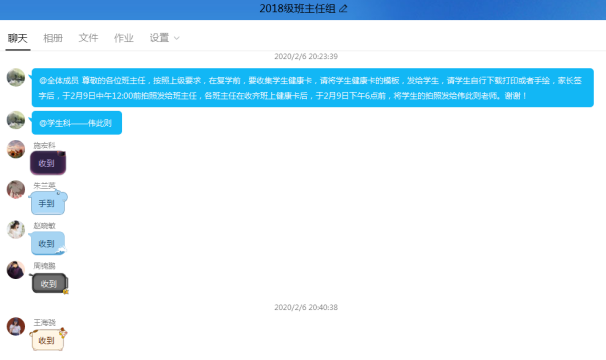Click the timestamp 2020/2/6 20:23:39
This screenshot has height=360, width=606.
coord(306,56)
